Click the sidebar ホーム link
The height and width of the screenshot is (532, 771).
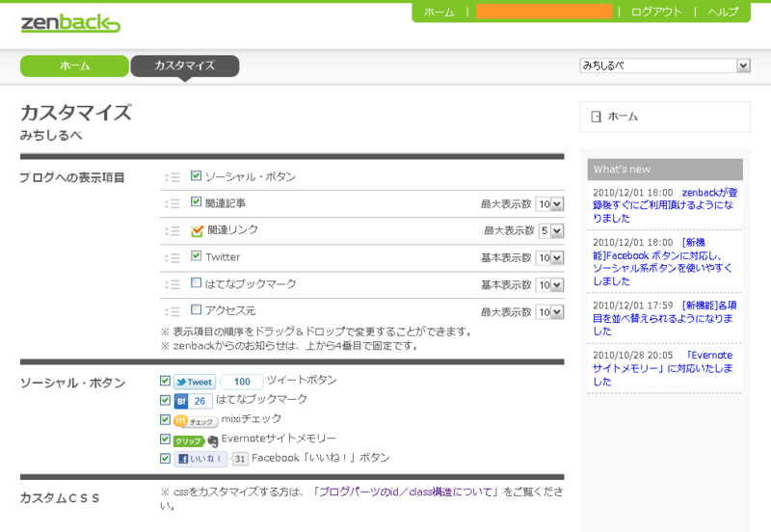point(623,117)
